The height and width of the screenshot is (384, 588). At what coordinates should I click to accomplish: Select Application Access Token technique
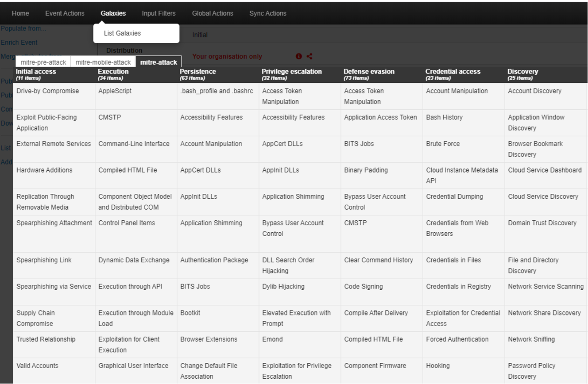[382, 123]
